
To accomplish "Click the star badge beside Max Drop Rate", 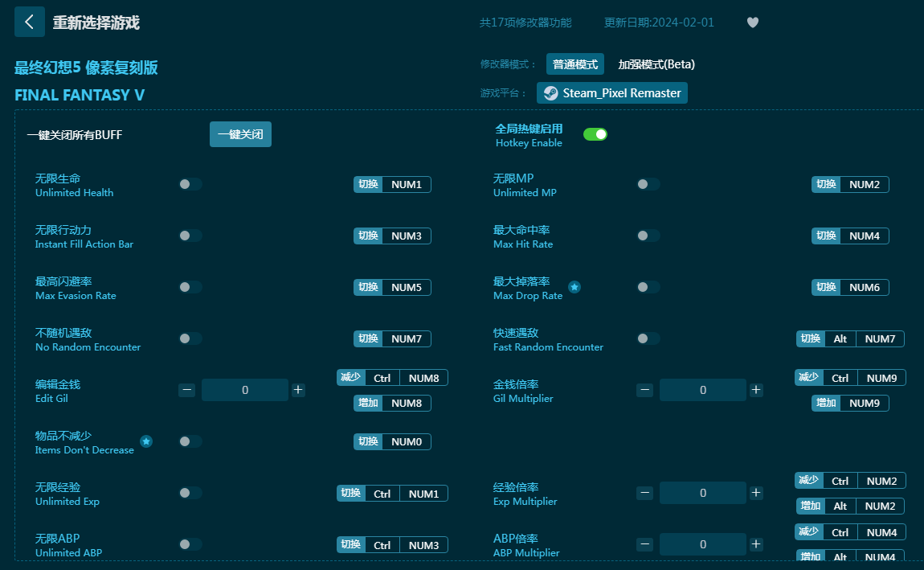I will pyautogui.click(x=574, y=287).
